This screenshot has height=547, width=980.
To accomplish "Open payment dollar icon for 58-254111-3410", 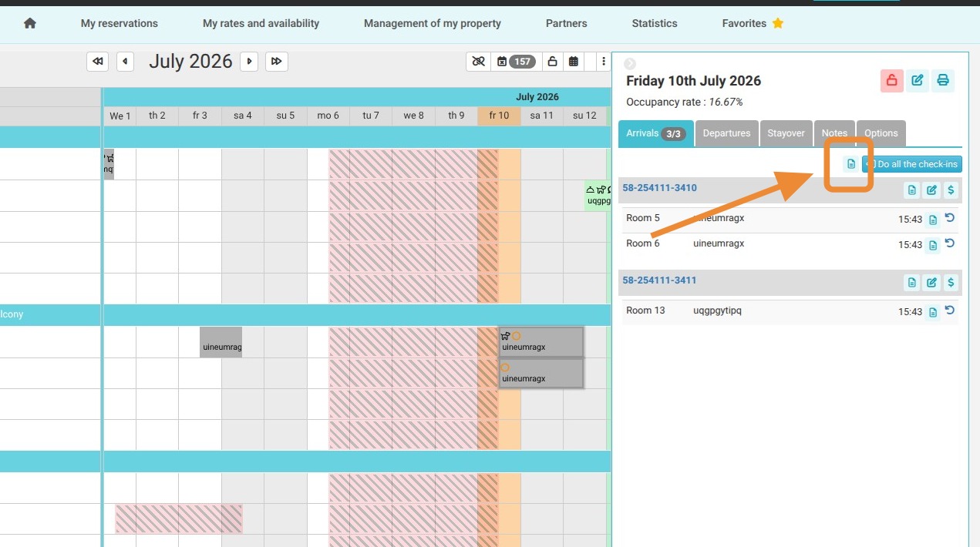I will 951,190.
